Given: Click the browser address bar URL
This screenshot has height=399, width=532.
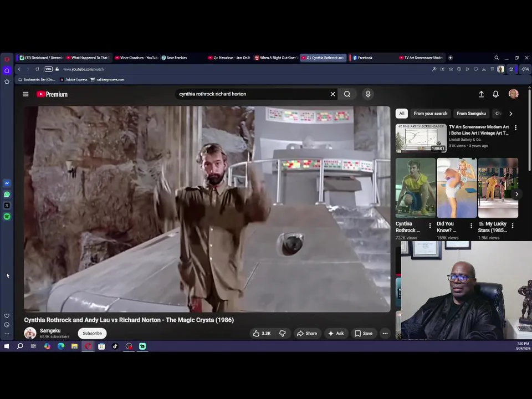Looking at the screenshot, I should (x=84, y=69).
